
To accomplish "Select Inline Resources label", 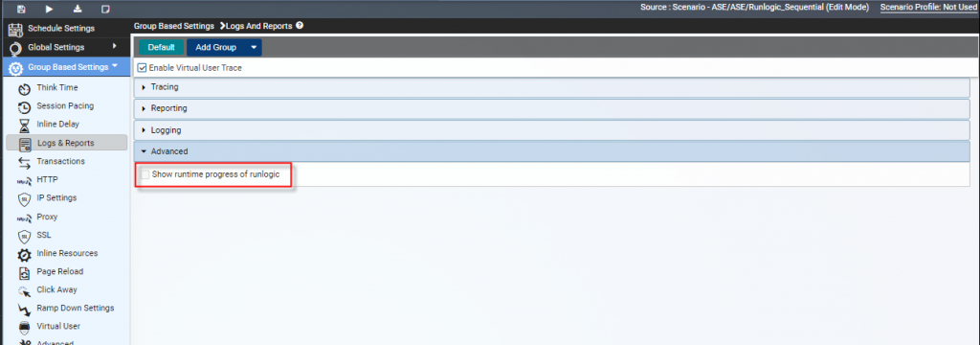I will (68, 253).
